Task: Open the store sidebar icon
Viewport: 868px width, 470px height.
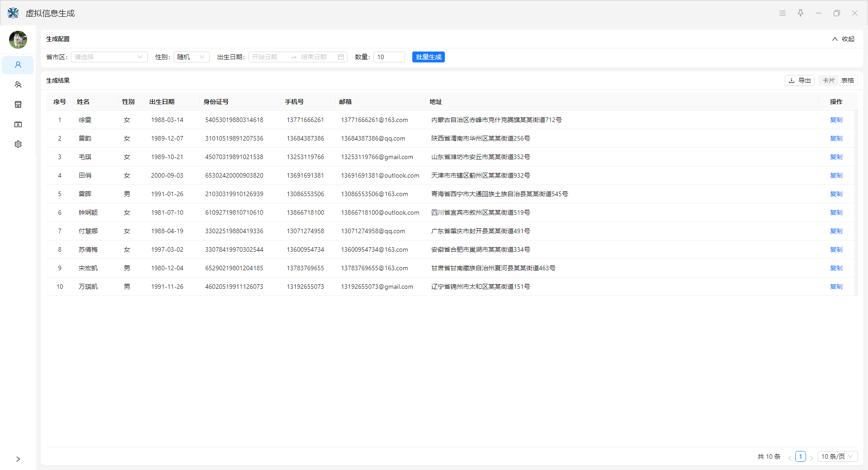Action: [x=18, y=104]
